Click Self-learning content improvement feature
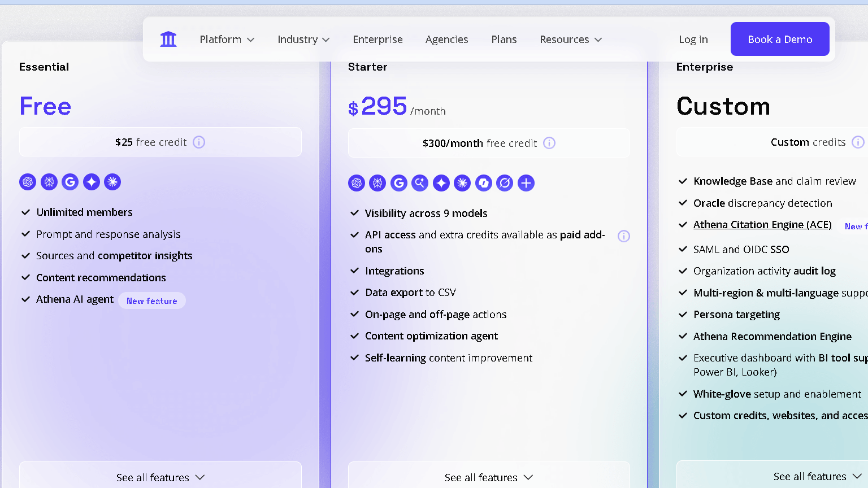868x488 pixels. point(449,358)
